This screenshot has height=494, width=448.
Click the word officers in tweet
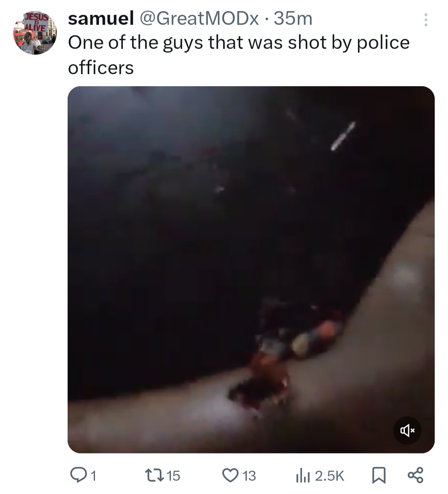pos(101,68)
